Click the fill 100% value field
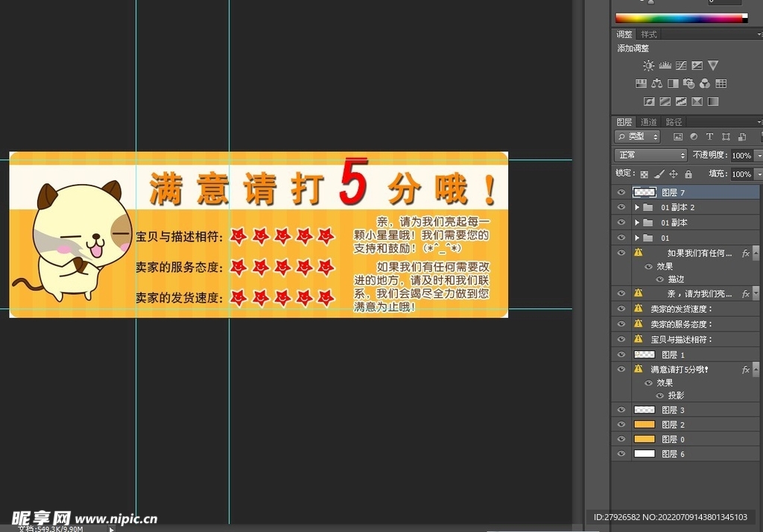 click(741, 174)
